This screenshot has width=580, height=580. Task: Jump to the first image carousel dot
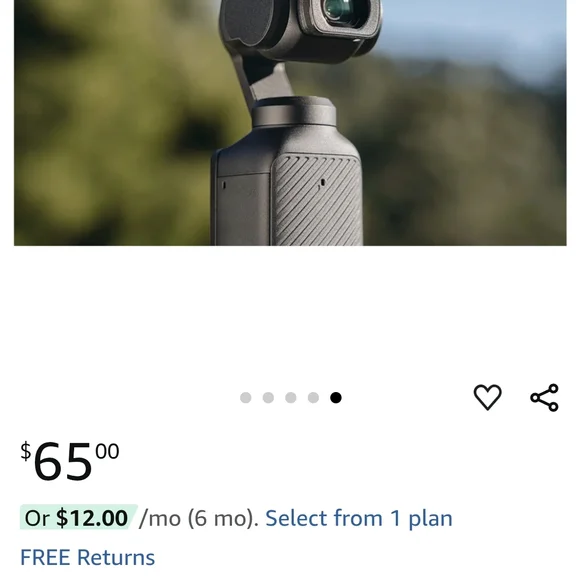[246, 398]
